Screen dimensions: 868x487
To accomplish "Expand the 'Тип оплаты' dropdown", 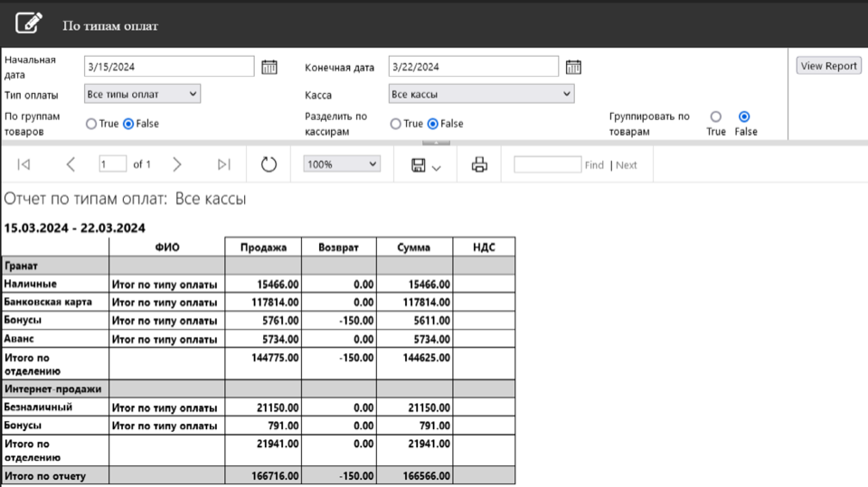I will pyautogui.click(x=142, y=94).
